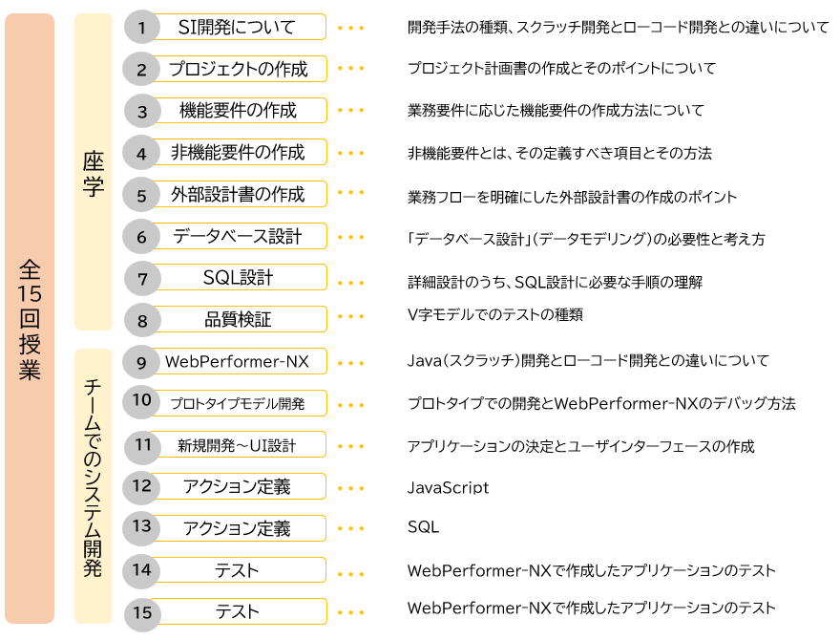Click the number 1 circle badge
Image resolution: width=840 pixels, height=640 pixels.
[x=142, y=28]
